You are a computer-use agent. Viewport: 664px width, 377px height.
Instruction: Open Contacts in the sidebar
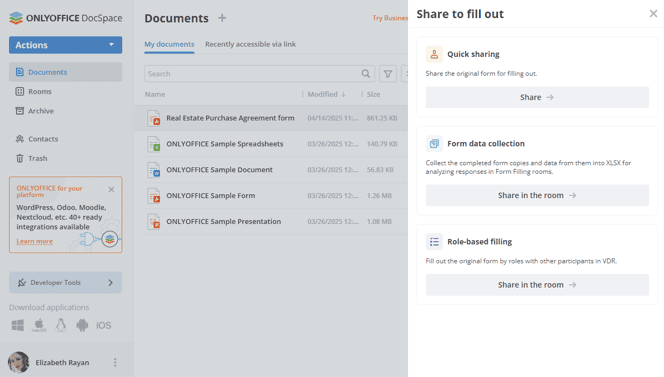point(43,139)
